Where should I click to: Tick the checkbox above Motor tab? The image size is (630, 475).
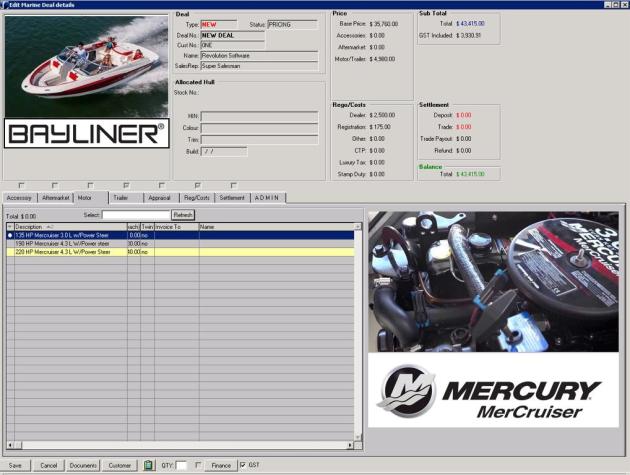90,185
